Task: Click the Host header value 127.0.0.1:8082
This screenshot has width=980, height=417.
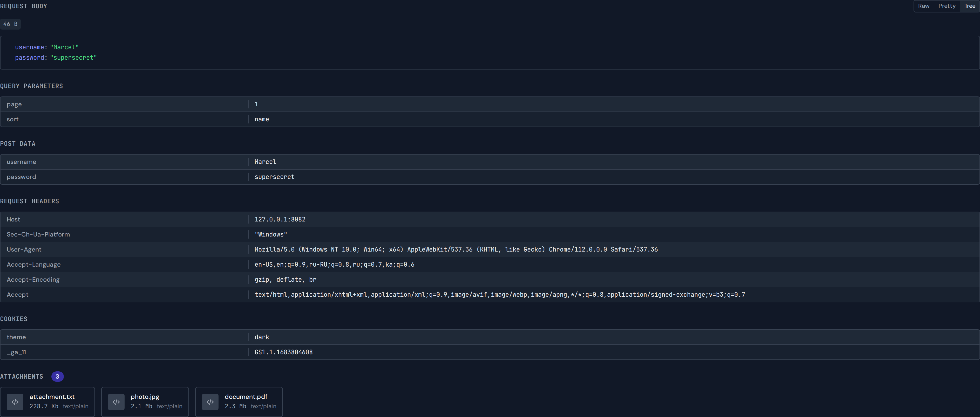Action: coord(280,219)
